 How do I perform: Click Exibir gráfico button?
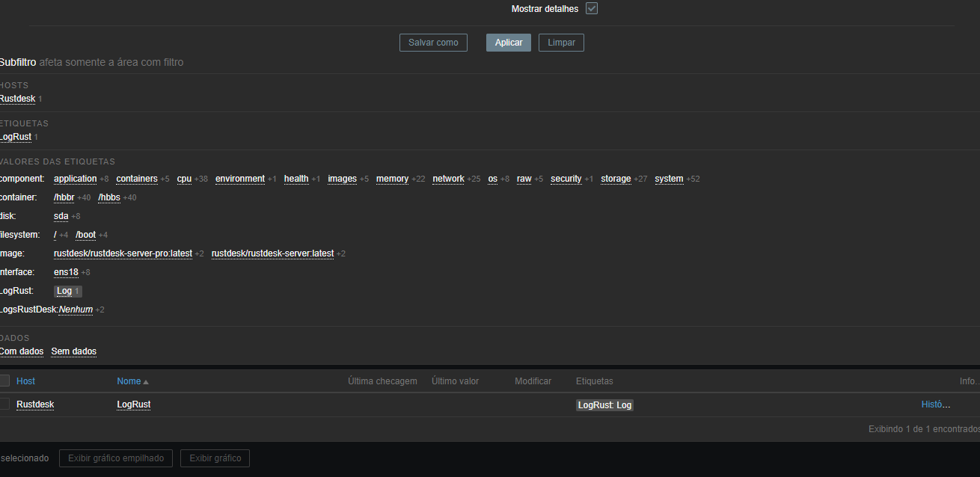[215, 458]
